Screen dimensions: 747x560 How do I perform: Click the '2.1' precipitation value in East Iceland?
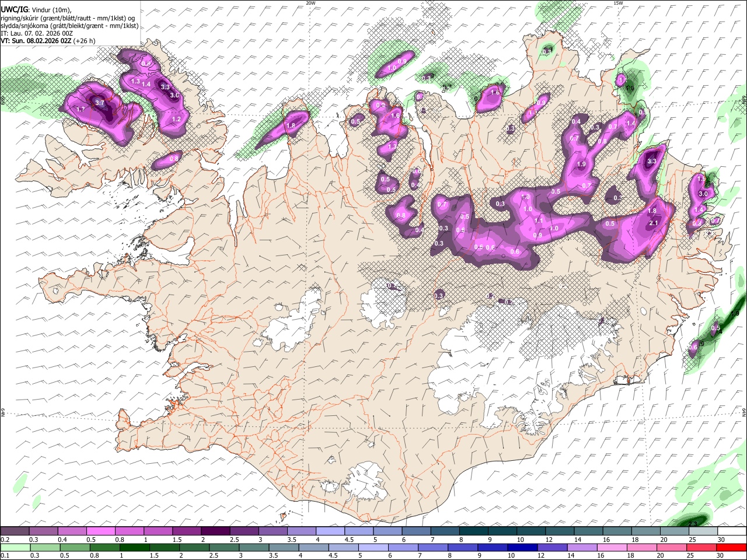click(654, 223)
